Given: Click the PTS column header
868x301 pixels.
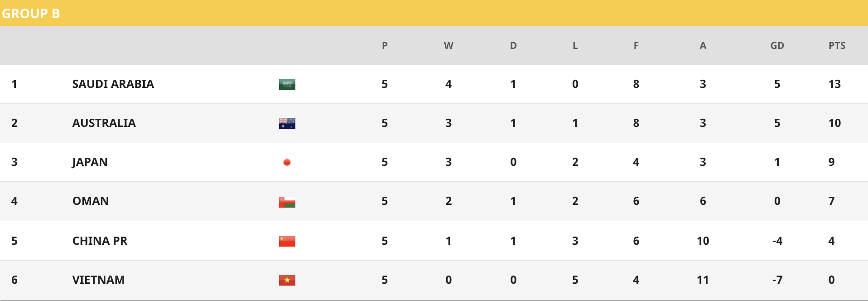Looking at the screenshot, I should tap(837, 45).
